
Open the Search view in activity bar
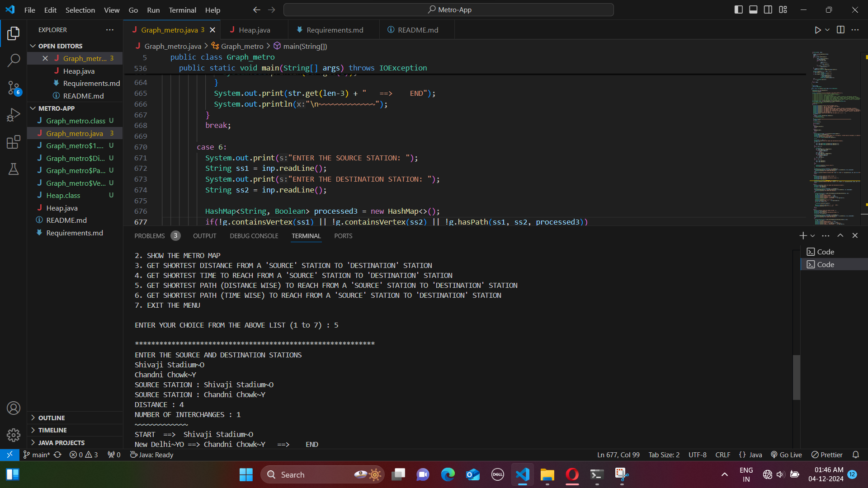(14, 60)
